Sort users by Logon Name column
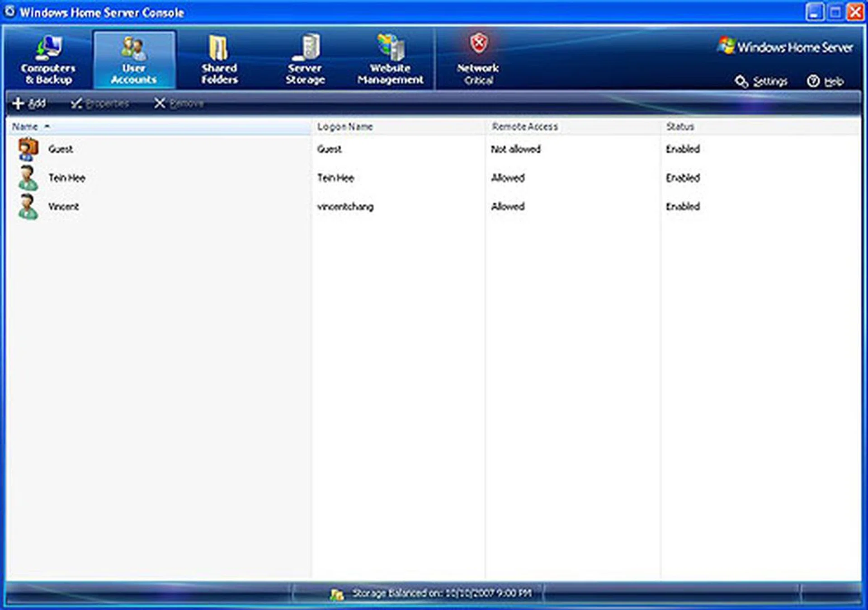The image size is (868, 610). [346, 127]
